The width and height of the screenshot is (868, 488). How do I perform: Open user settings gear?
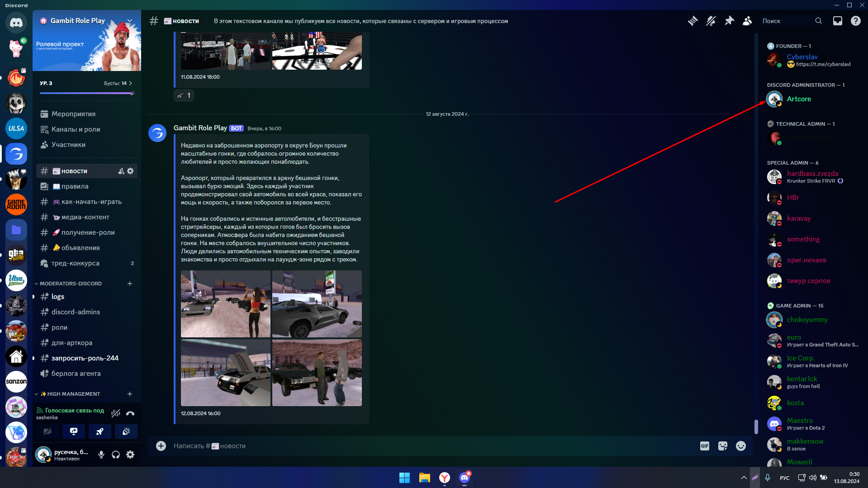[x=130, y=455]
